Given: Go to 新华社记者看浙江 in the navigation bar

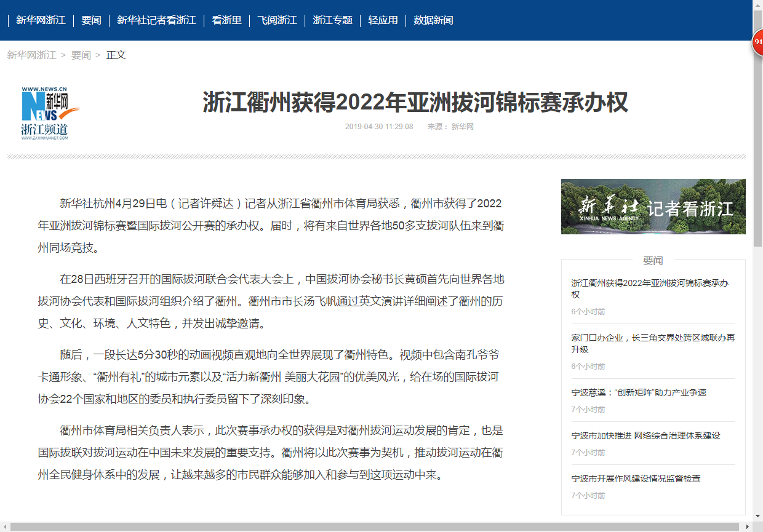Looking at the screenshot, I should 156,20.
